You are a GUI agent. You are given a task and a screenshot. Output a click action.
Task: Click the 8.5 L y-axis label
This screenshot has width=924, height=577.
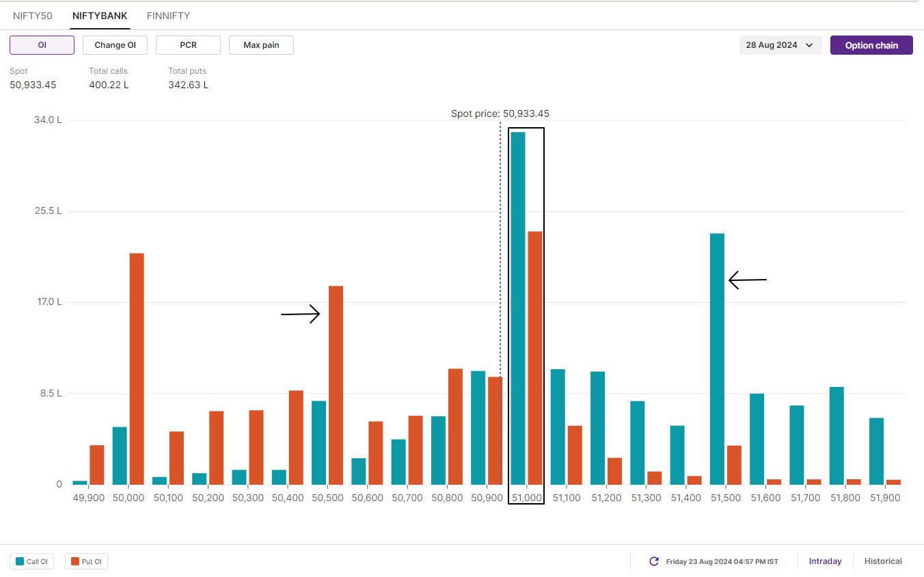pyautogui.click(x=51, y=393)
